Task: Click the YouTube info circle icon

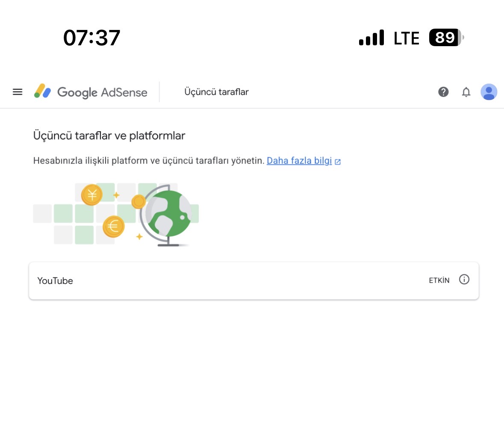Action: [x=464, y=279]
